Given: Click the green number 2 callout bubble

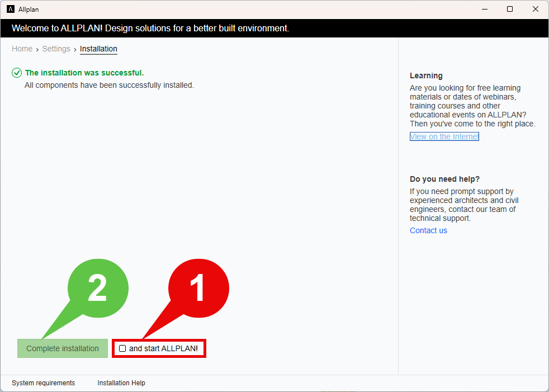Looking at the screenshot, I should coord(98,289).
